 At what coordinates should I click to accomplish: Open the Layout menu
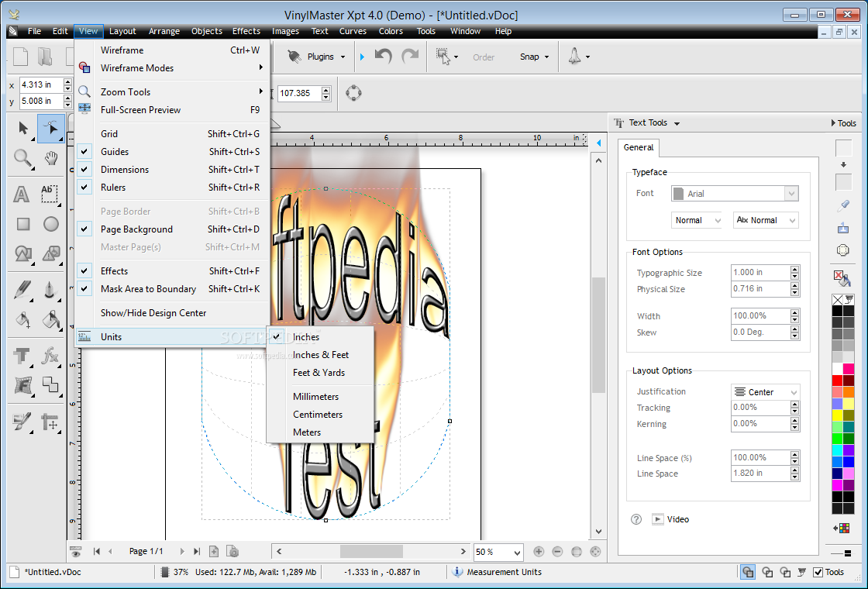click(x=122, y=31)
